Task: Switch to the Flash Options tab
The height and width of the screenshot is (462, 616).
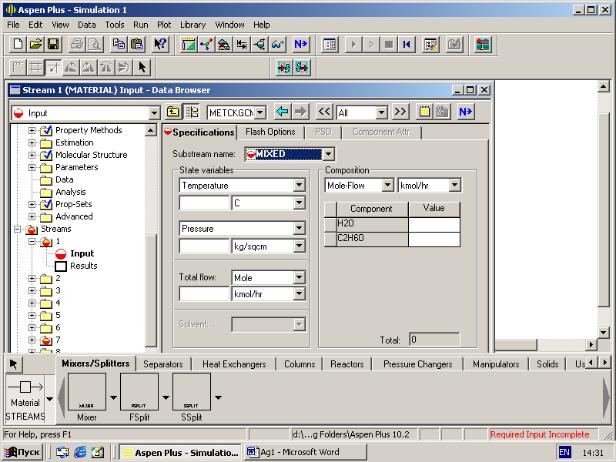Action: point(270,132)
